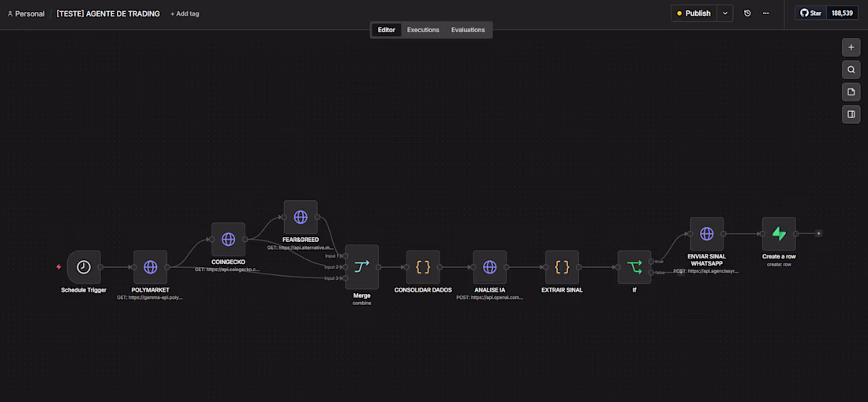The width and height of the screenshot is (868, 402).
Task: Click the 188,539 star count
Action: click(843, 13)
